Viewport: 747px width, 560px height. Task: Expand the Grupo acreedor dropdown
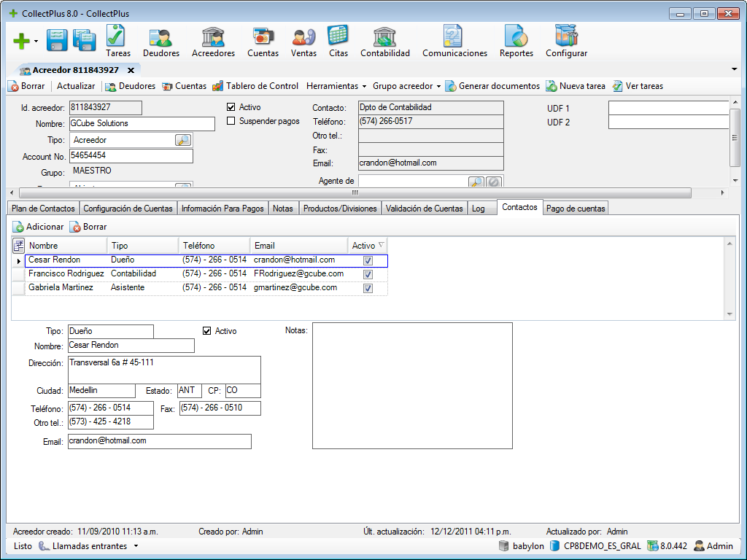400,85
